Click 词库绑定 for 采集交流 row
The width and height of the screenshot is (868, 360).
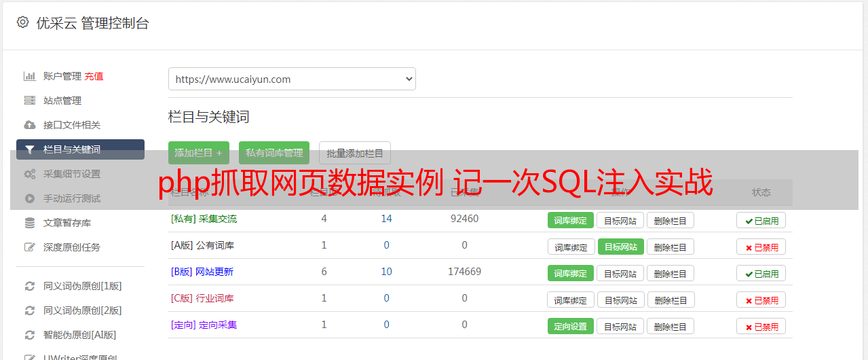(571, 220)
